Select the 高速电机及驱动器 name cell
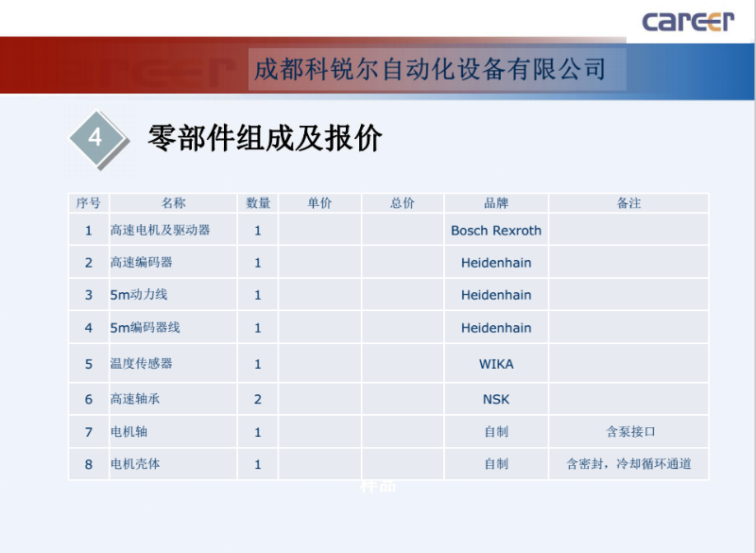 [161, 230]
